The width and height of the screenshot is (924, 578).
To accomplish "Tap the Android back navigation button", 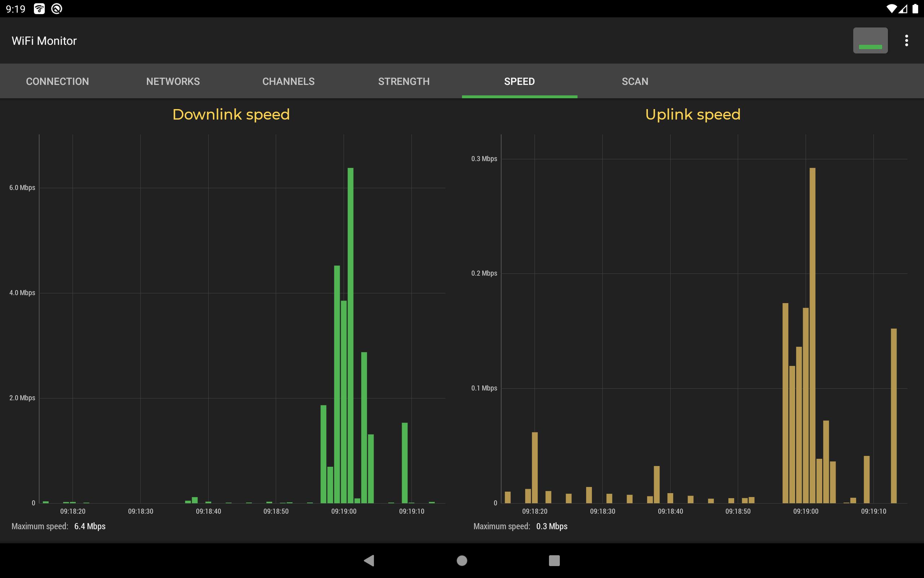I will click(x=369, y=560).
